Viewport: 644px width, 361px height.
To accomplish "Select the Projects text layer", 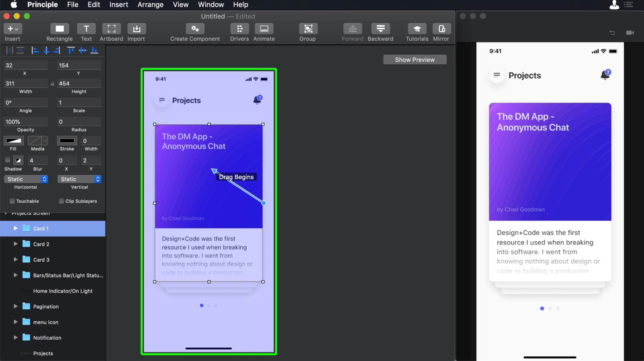I will point(53,353).
